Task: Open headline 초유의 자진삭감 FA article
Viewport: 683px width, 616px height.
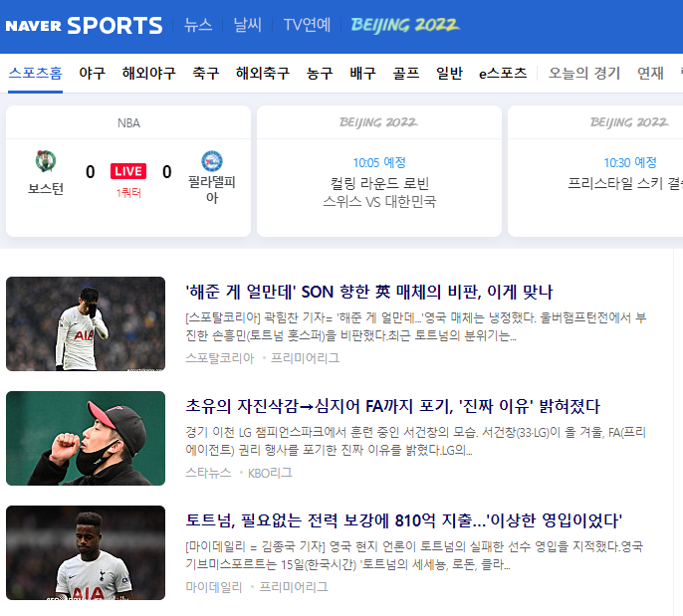Action: [x=393, y=406]
